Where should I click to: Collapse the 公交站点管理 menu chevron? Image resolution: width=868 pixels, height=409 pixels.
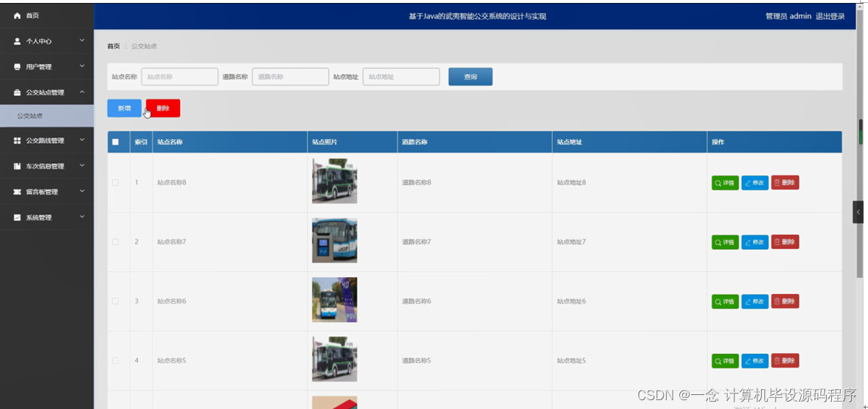(82, 92)
